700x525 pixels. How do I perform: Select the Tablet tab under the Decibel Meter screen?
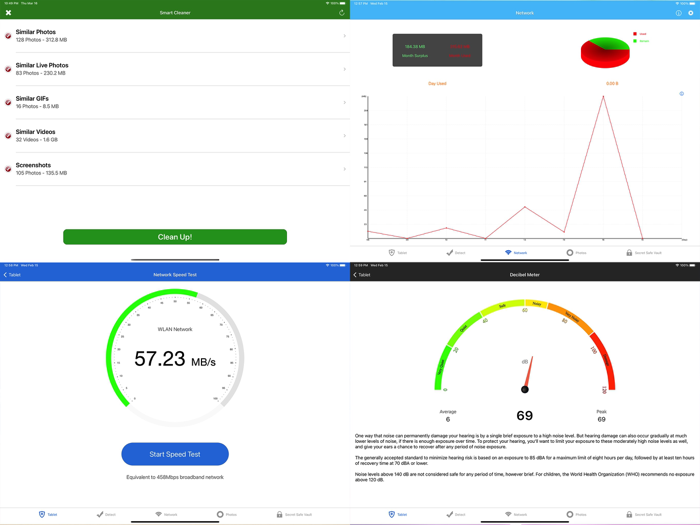tap(398, 514)
